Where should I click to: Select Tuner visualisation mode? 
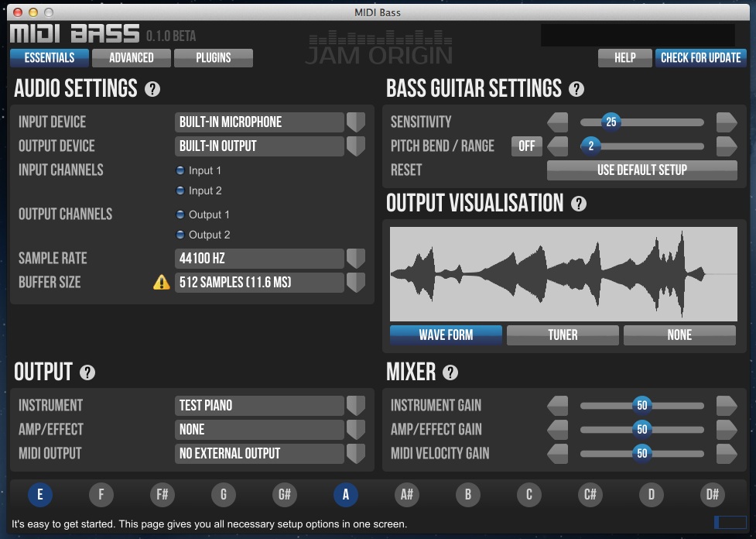point(563,335)
